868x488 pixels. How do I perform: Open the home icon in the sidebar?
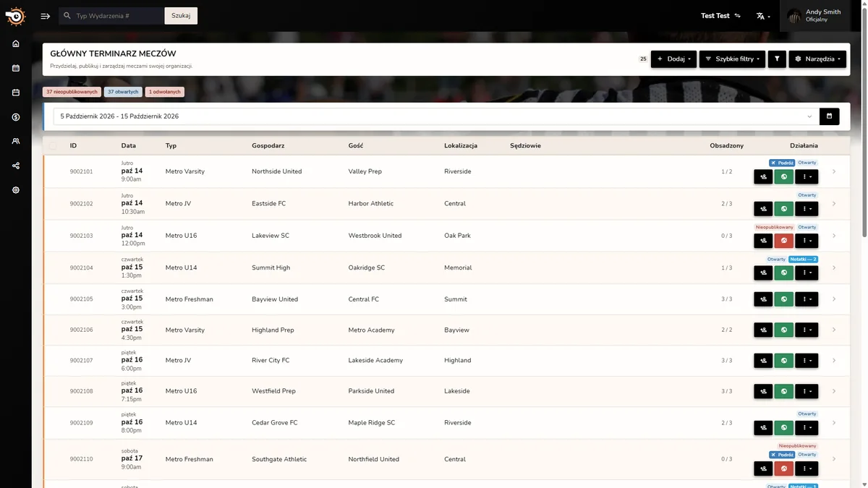(x=16, y=43)
